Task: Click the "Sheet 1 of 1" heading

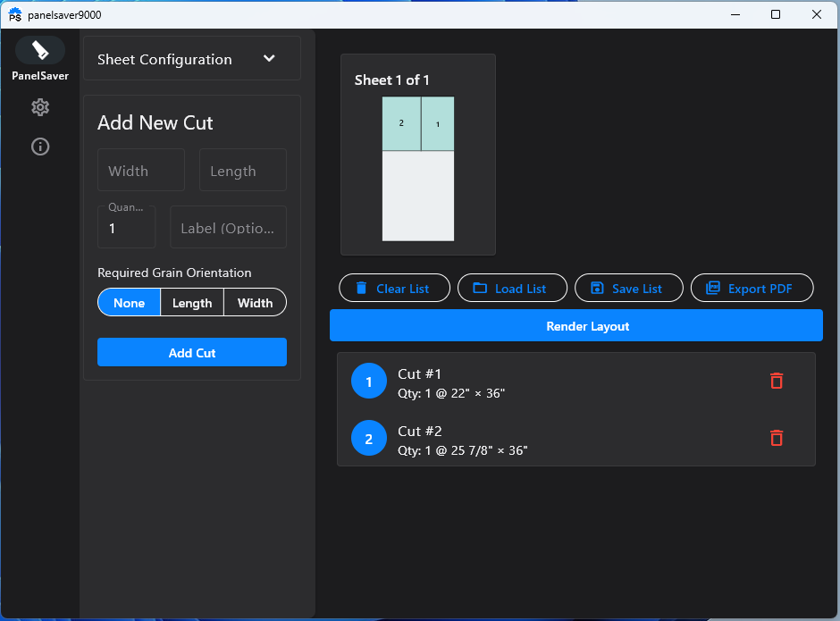Action: point(391,80)
